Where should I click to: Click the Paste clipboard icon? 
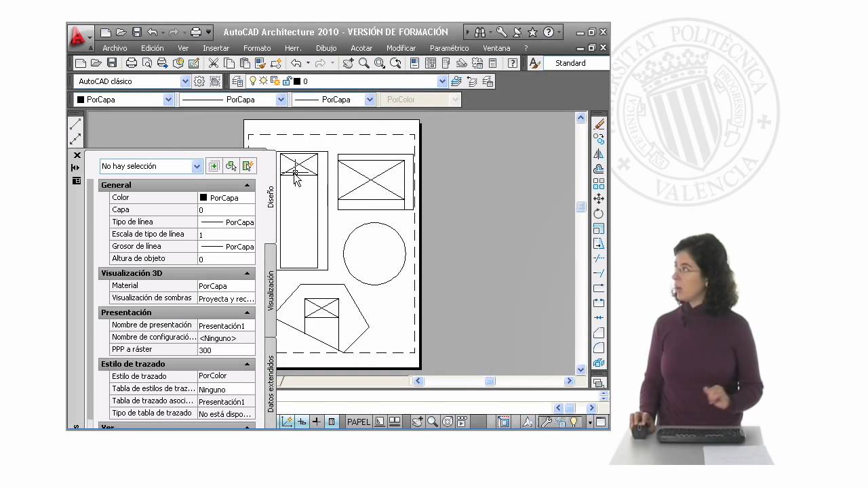245,63
